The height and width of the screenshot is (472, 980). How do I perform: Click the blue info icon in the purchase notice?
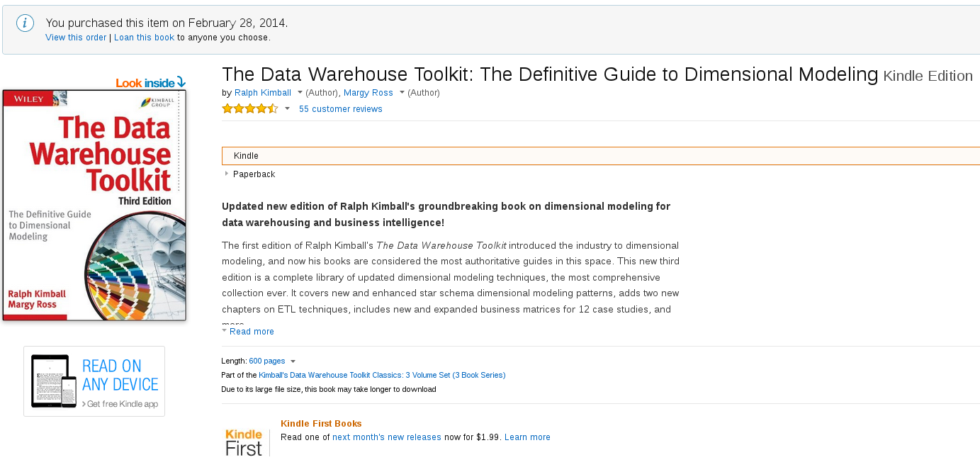26,23
